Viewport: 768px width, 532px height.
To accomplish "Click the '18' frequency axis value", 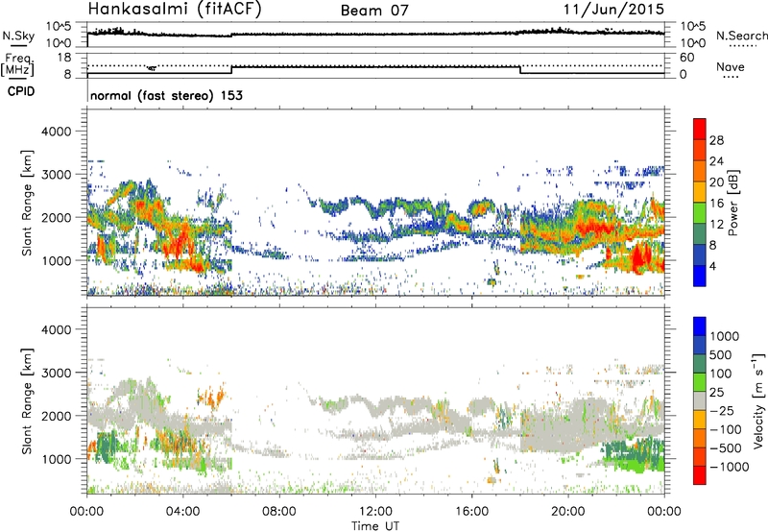I will [x=64, y=58].
